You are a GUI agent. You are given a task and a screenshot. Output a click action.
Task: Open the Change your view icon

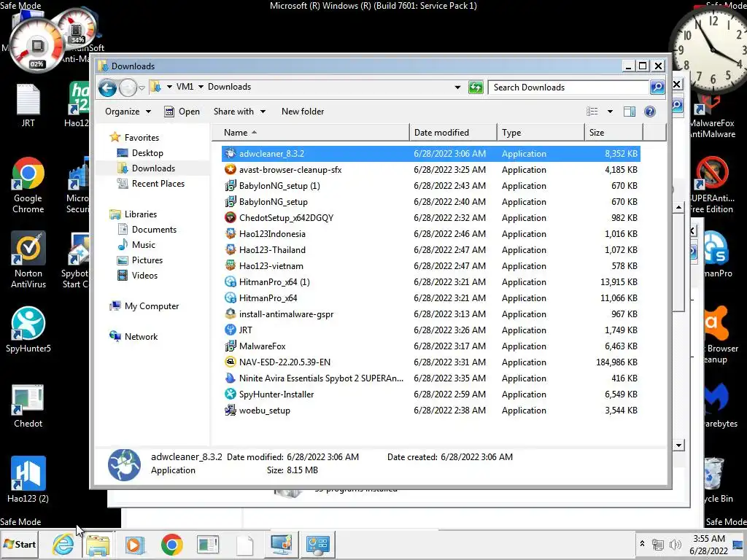tap(592, 112)
